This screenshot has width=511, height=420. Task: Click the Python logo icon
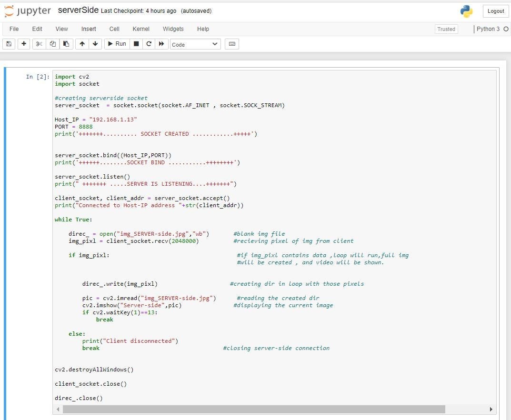tap(466, 11)
